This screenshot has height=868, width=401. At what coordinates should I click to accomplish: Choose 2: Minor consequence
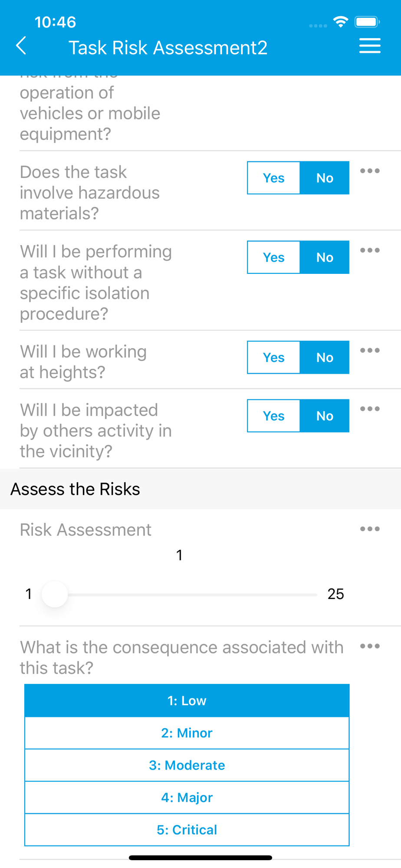tap(187, 733)
